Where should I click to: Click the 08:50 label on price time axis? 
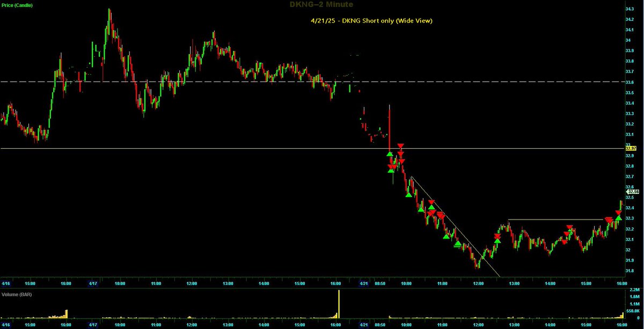click(x=379, y=283)
